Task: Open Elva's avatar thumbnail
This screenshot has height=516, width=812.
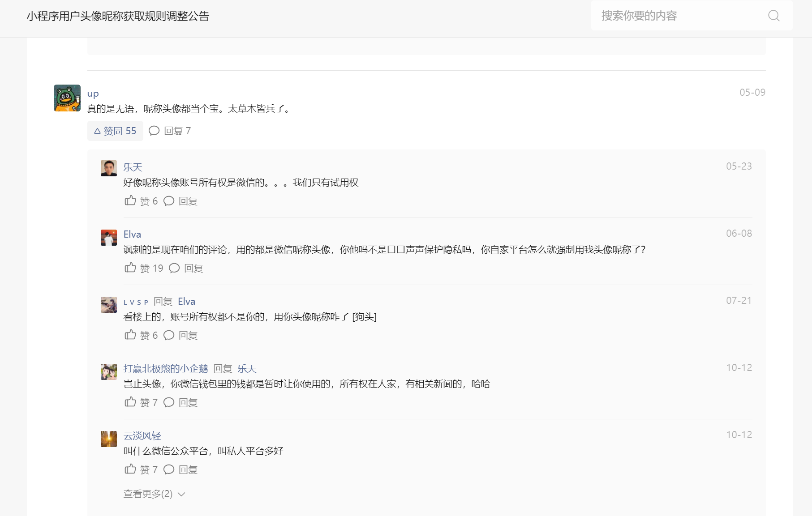Action: pos(109,238)
